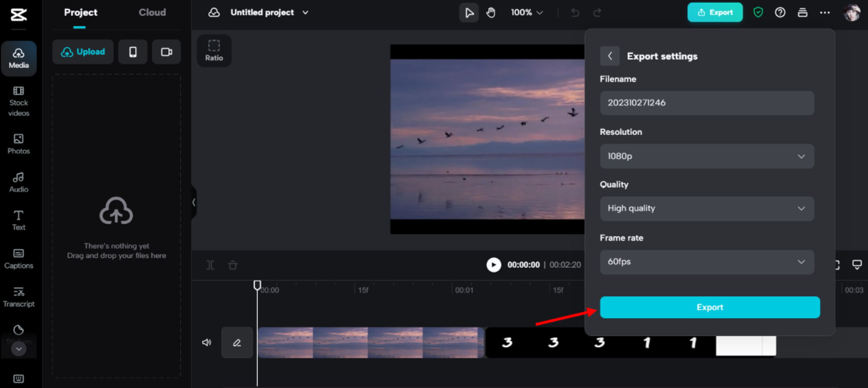Image resolution: width=868 pixels, height=388 pixels.
Task: Open the Captions panel
Action: pos(19,258)
